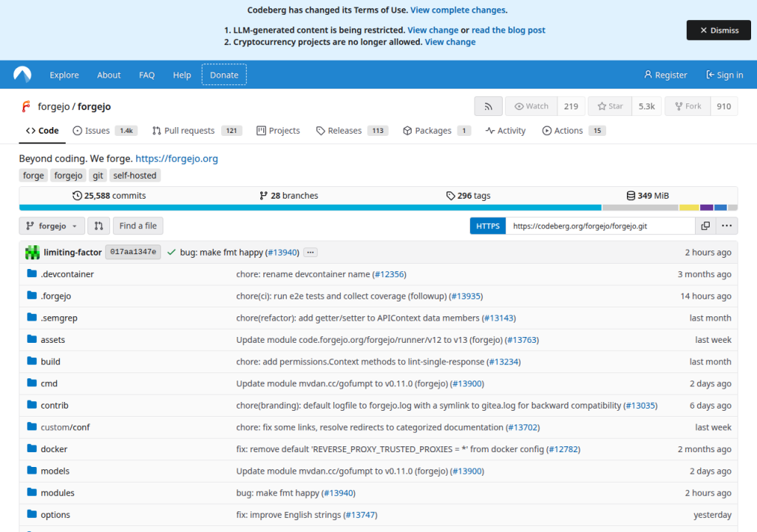Open View complete changes link
This screenshot has height=532, width=757.
(x=458, y=10)
